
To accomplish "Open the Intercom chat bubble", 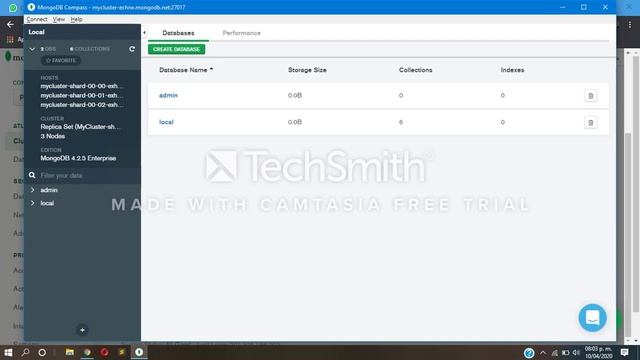I will tap(592, 318).
